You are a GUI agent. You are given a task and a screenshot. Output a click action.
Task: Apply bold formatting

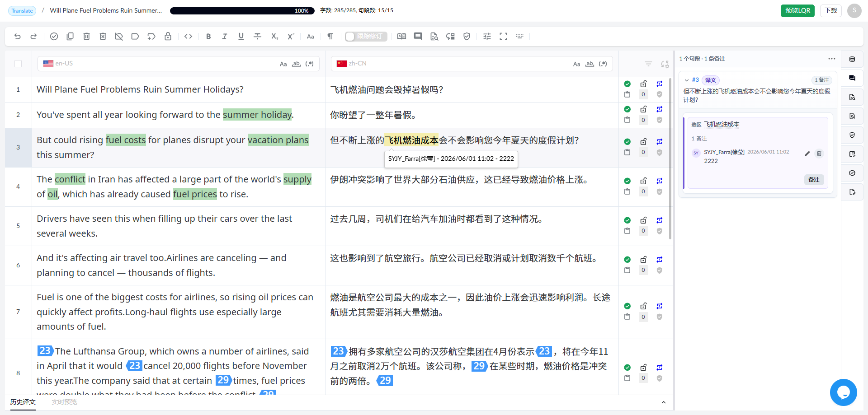click(x=208, y=37)
